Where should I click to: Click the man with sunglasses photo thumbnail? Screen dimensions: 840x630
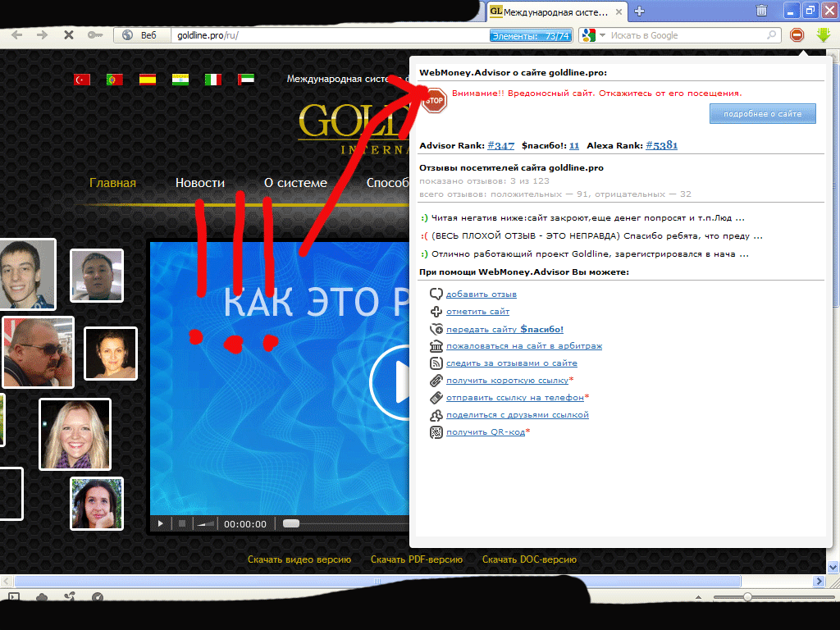point(38,352)
